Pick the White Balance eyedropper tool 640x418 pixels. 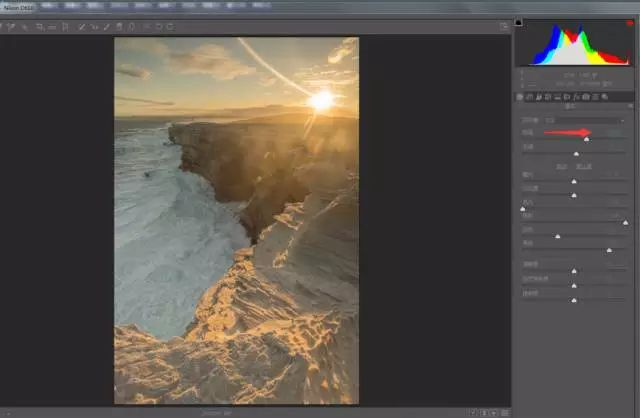[27, 26]
